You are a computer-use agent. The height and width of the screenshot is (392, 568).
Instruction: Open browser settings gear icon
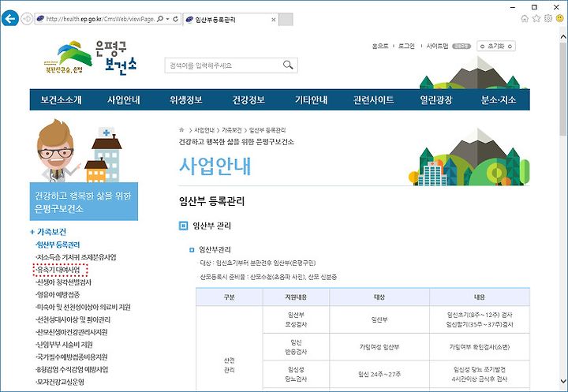(x=548, y=18)
